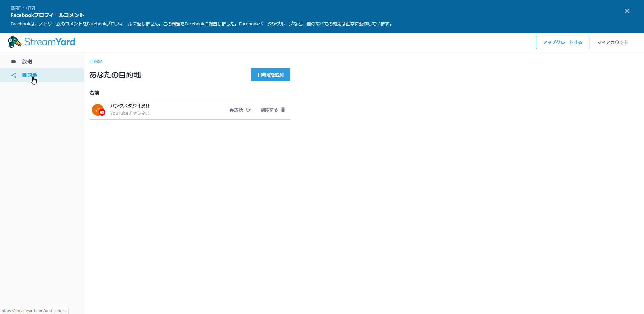Screen dimensions: 644x314
Task: Click the reconnect refresh arrow icon
Action: (x=248, y=110)
